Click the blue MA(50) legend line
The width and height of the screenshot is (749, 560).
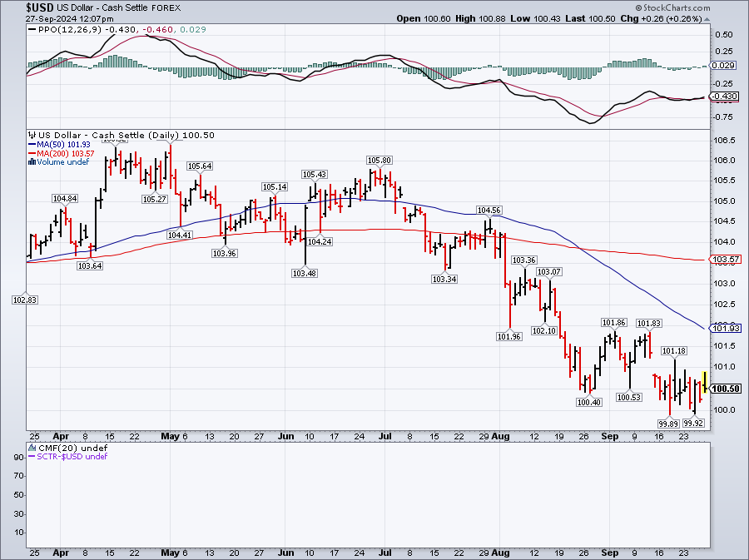click(x=32, y=145)
